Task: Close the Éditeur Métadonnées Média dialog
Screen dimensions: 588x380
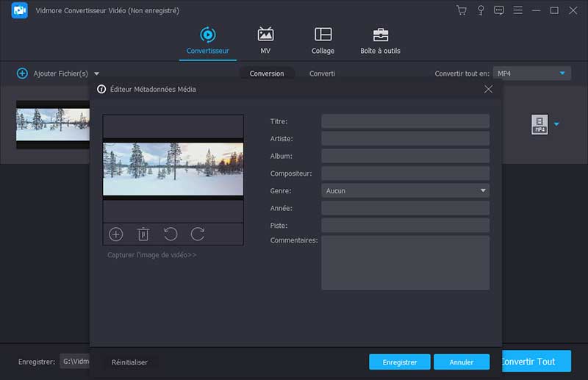Action: pos(489,89)
